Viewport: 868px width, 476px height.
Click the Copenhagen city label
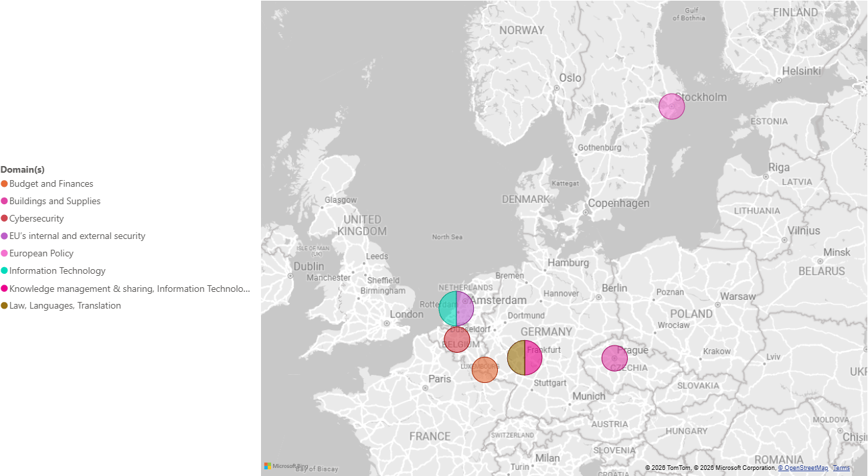[x=618, y=204]
